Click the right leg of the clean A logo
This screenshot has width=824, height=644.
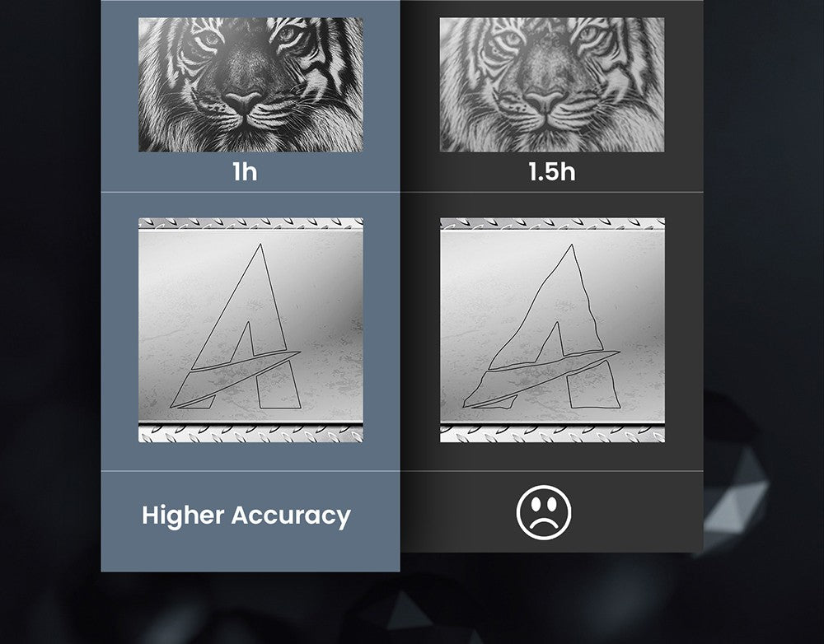click(279, 385)
